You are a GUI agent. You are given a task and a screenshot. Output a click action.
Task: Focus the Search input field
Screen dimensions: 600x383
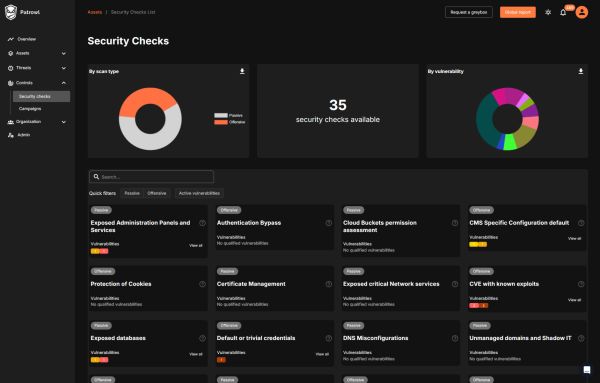(152, 177)
